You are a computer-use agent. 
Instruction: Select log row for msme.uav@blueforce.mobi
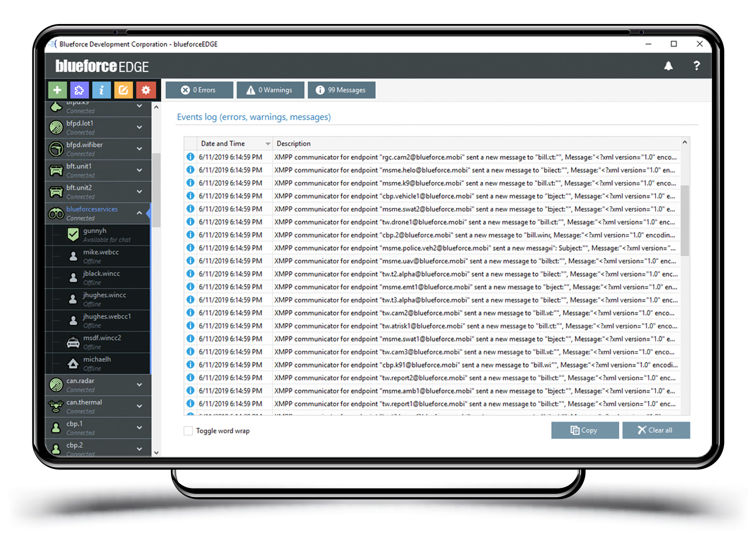(433, 261)
